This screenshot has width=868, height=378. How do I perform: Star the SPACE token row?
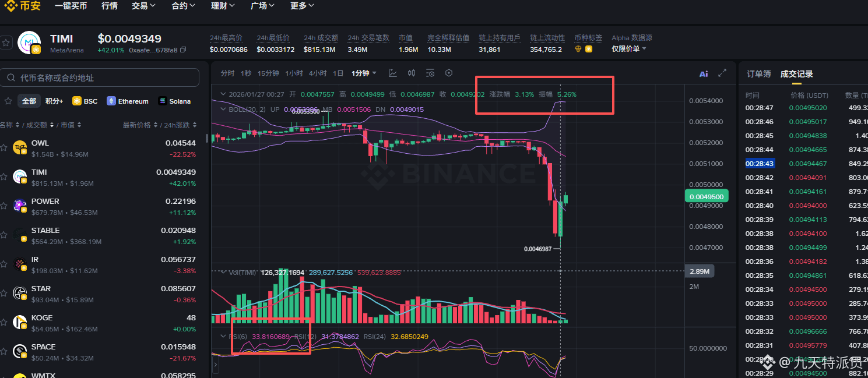(4, 352)
